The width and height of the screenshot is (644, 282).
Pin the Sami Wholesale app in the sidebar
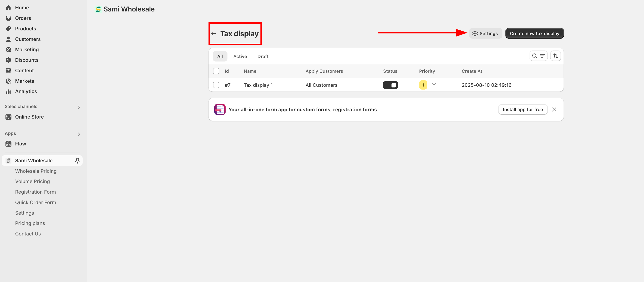tap(77, 161)
